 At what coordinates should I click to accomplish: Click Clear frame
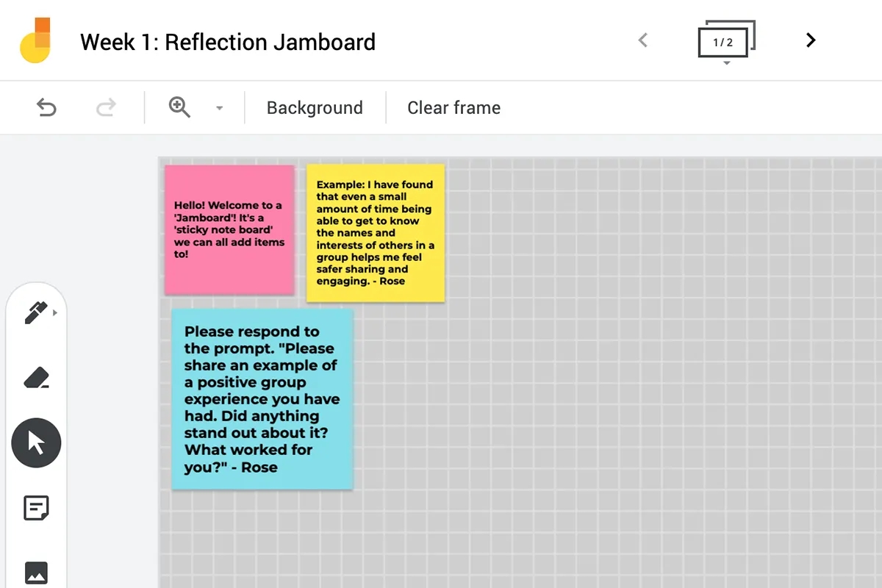pyautogui.click(x=453, y=107)
